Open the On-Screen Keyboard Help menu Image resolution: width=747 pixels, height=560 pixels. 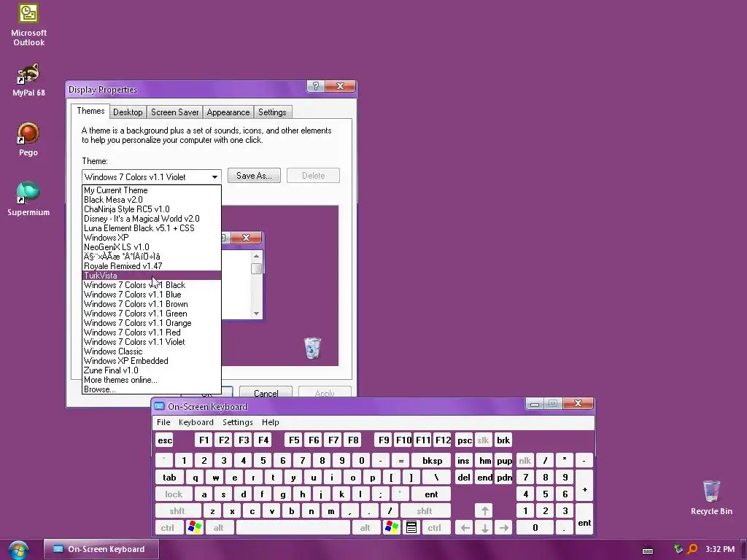(x=270, y=422)
